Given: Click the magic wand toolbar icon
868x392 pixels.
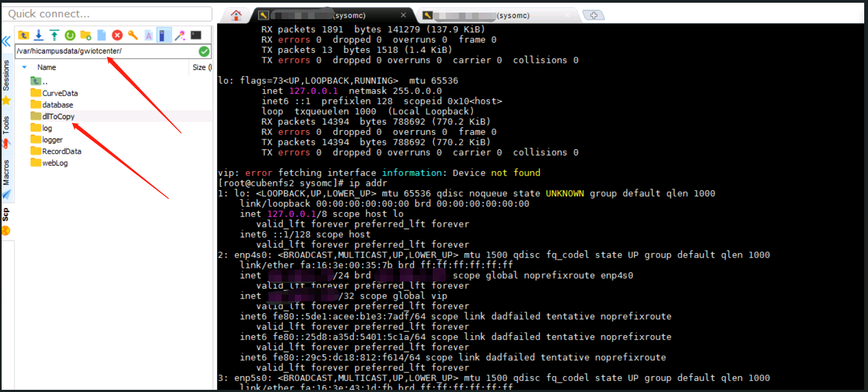Looking at the screenshot, I should pyautogui.click(x=180, y=36).
